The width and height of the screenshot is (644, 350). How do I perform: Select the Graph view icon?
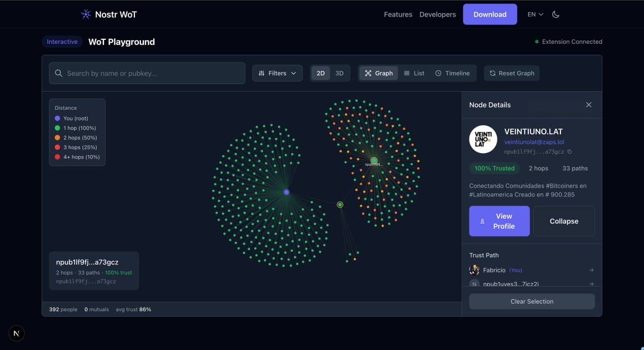pos(368,73)
